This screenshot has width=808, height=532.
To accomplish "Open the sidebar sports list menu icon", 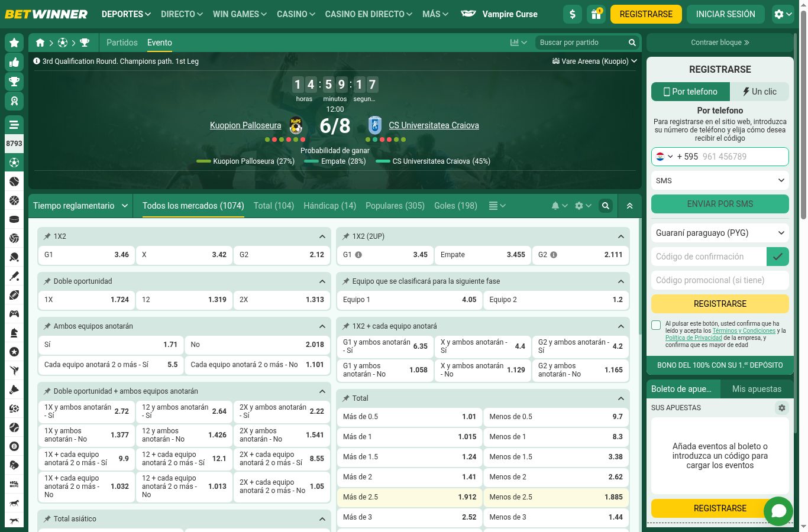I will point(14,125).
